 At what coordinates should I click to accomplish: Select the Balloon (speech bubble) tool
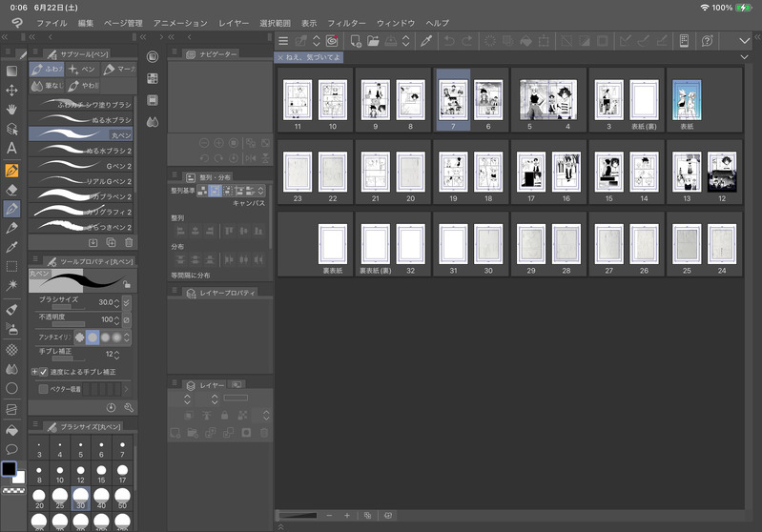pyautogui.click(x=11, y=448)
